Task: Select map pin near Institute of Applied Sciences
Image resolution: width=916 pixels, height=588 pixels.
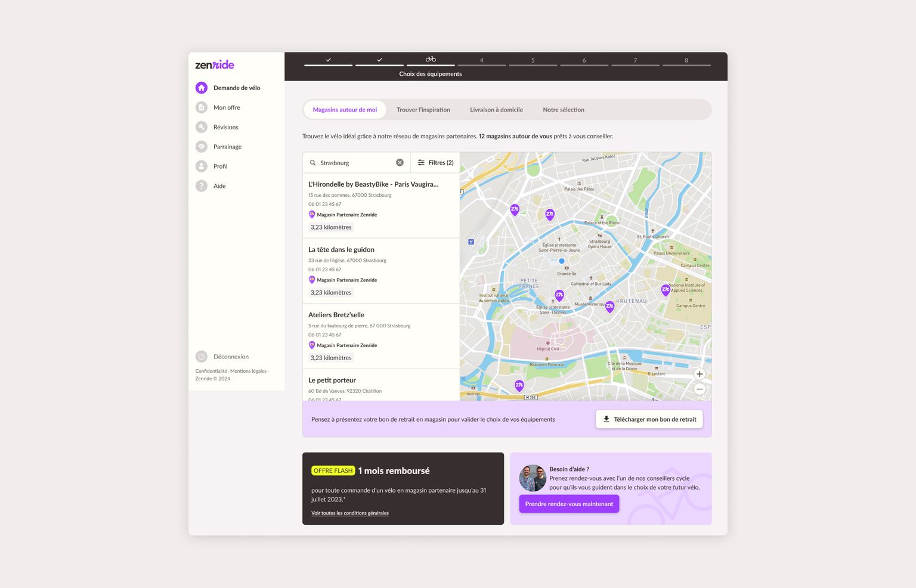Action: coord(666,290)
